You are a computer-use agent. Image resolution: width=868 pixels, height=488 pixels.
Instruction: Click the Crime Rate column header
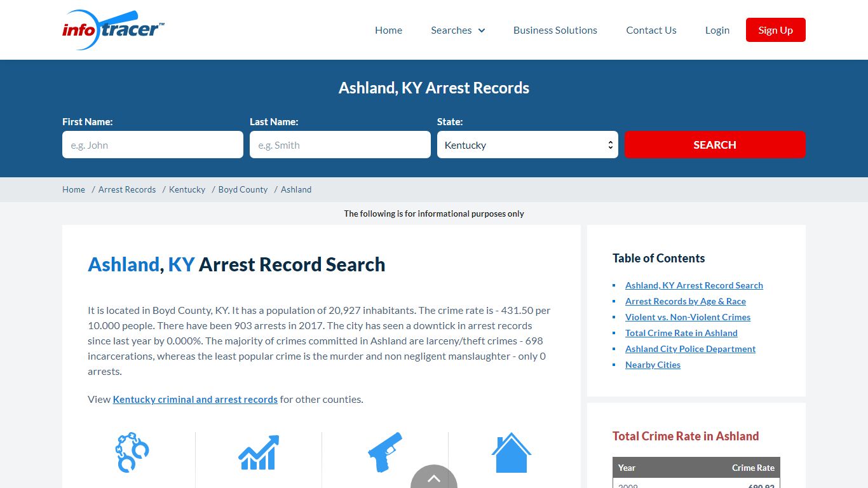753,468
